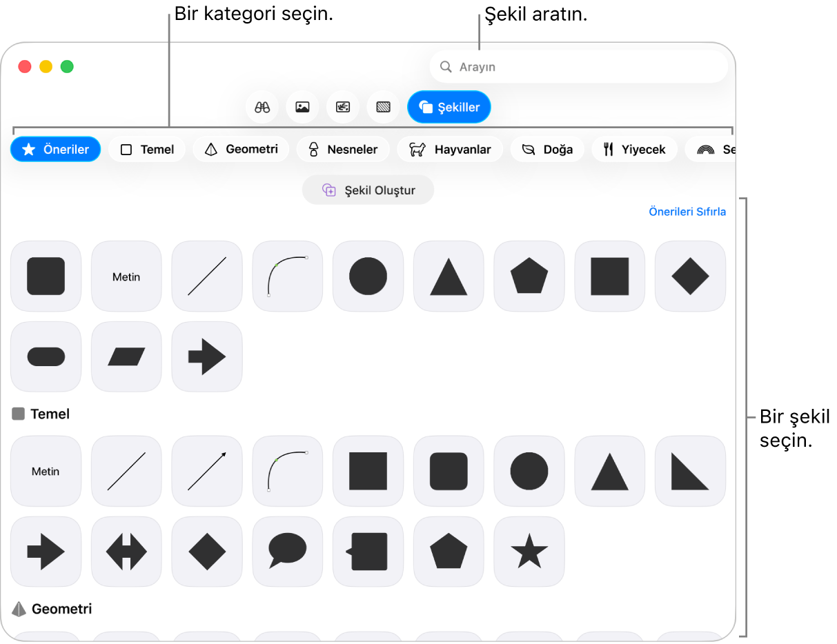Select the Öneriler category chip
The height and width of the screenshot is (644, 837).
click(55, 149)
